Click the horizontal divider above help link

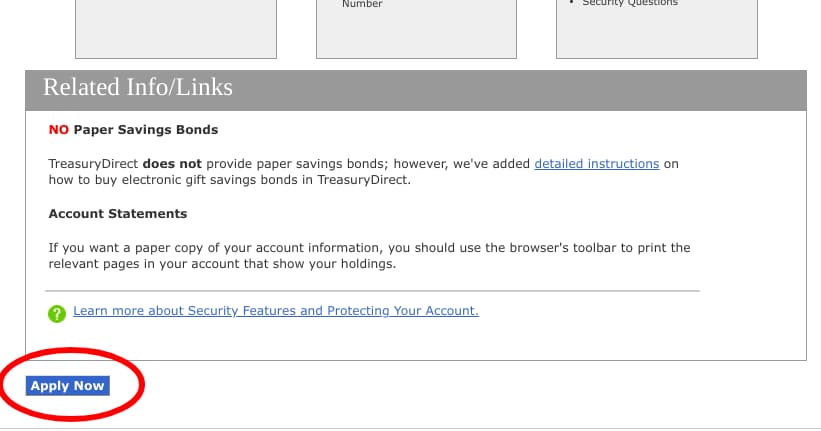coord(372,291)
